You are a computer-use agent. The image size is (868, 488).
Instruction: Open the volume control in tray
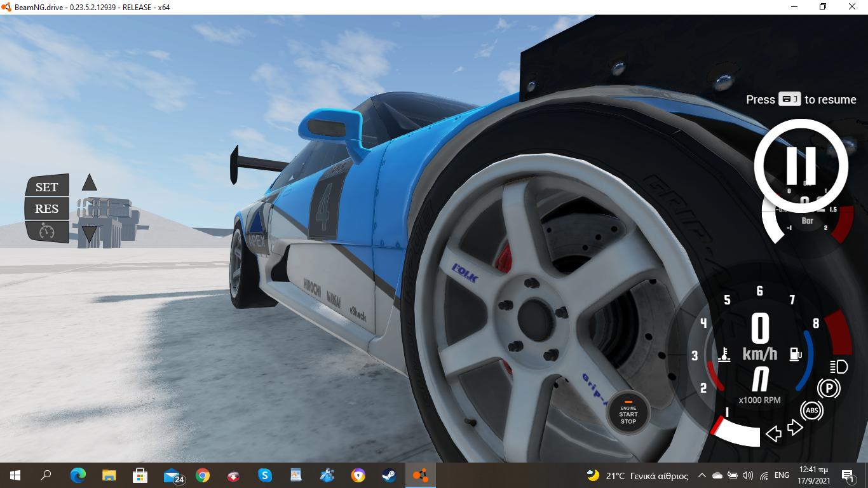pos(748,475)
